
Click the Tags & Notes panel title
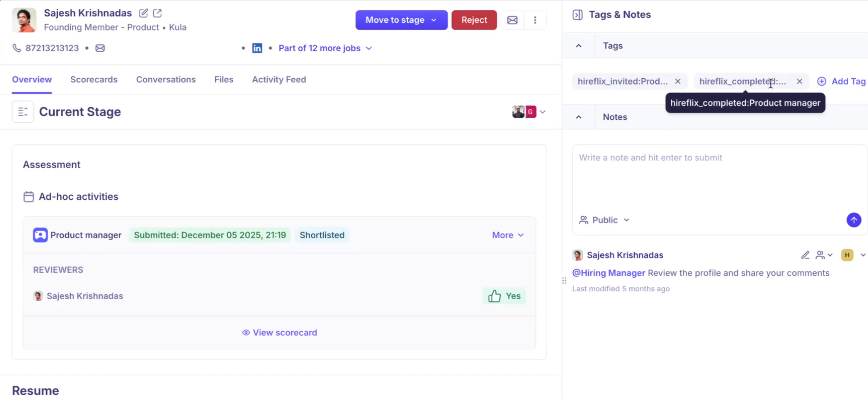point(619,15)
